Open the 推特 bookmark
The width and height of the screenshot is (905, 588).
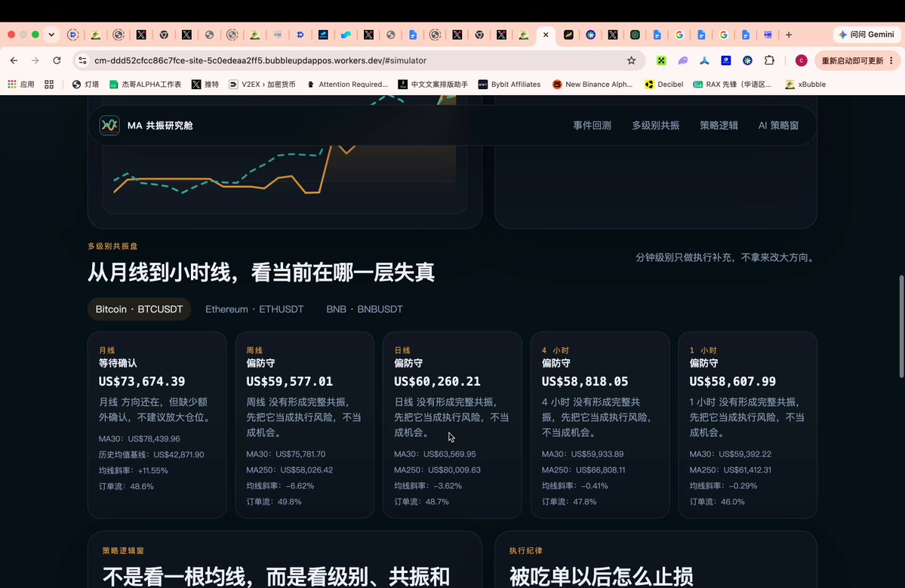point(205,85)
